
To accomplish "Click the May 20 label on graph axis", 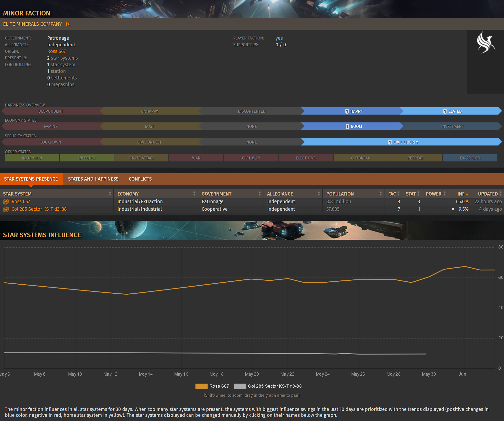I will [x=252, y=374].
